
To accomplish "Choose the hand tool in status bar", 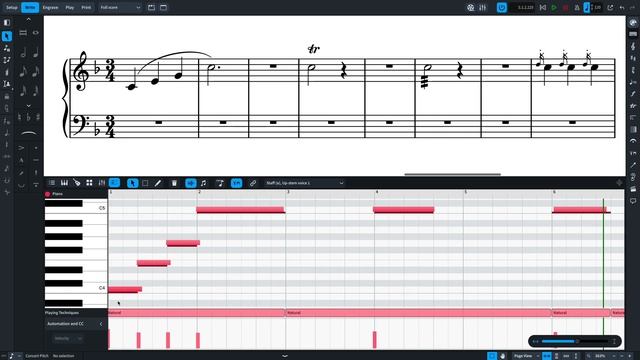I will point(503,356).
